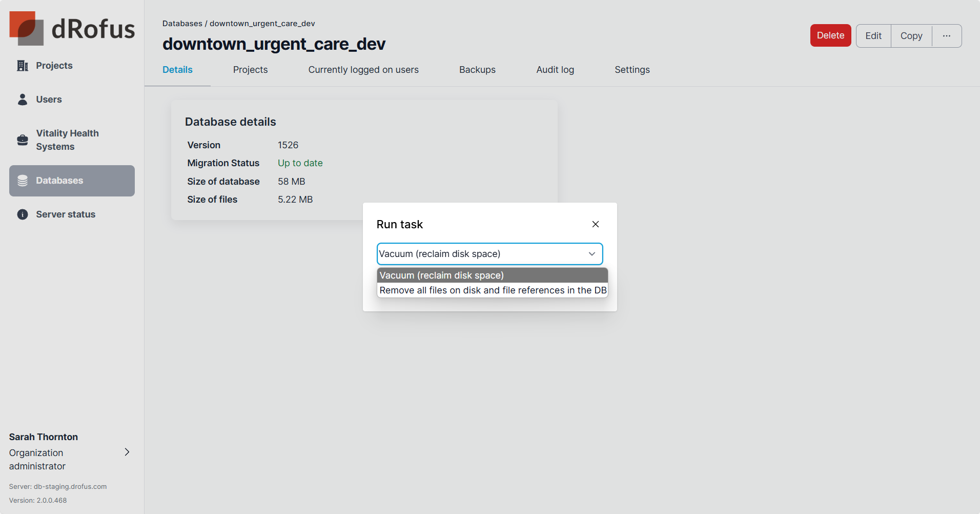980x514 pixels.
Task: Click the dRofus logo
Action: 72,29
